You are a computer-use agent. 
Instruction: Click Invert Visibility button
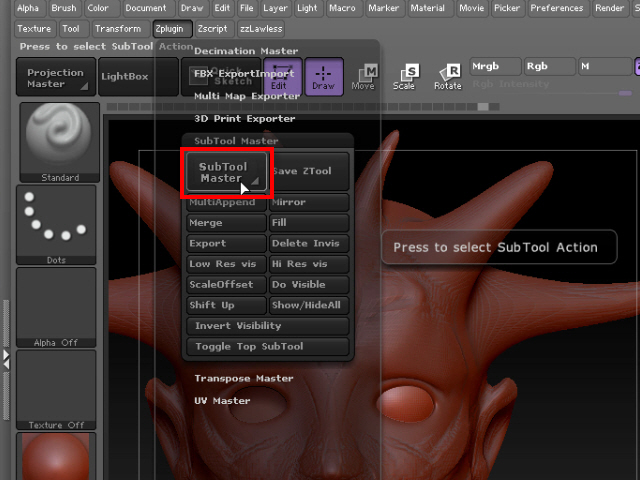[x=268, y=326]
